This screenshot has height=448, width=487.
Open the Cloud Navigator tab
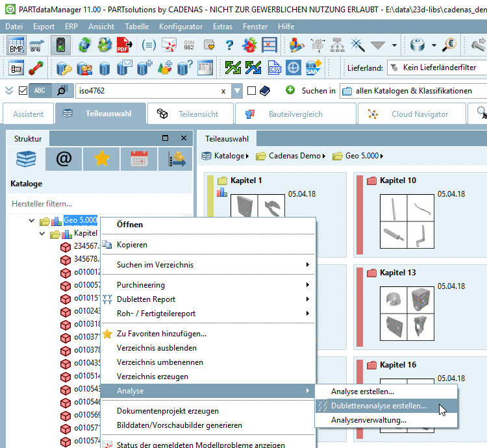pos(412,114)
